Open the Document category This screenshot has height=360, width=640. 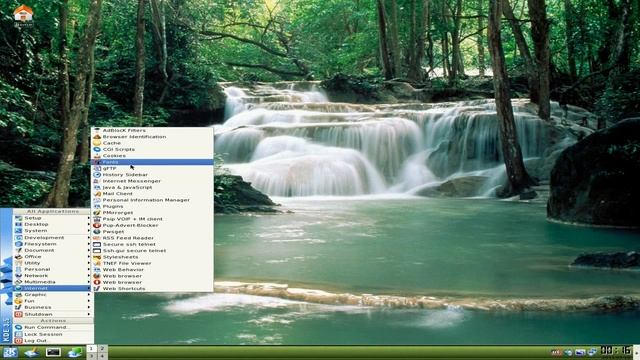click(x=52, y=250)
